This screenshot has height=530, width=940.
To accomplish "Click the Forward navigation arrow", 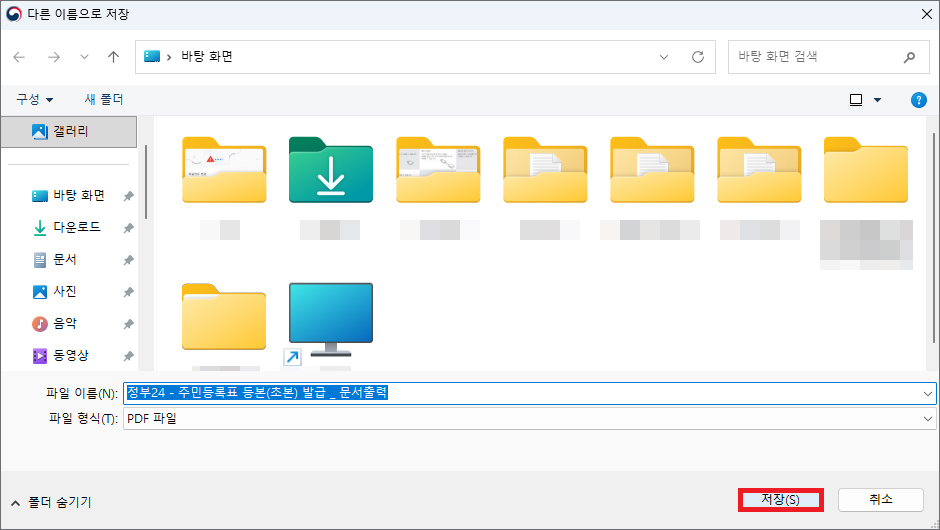I will [x=53, y=57].
